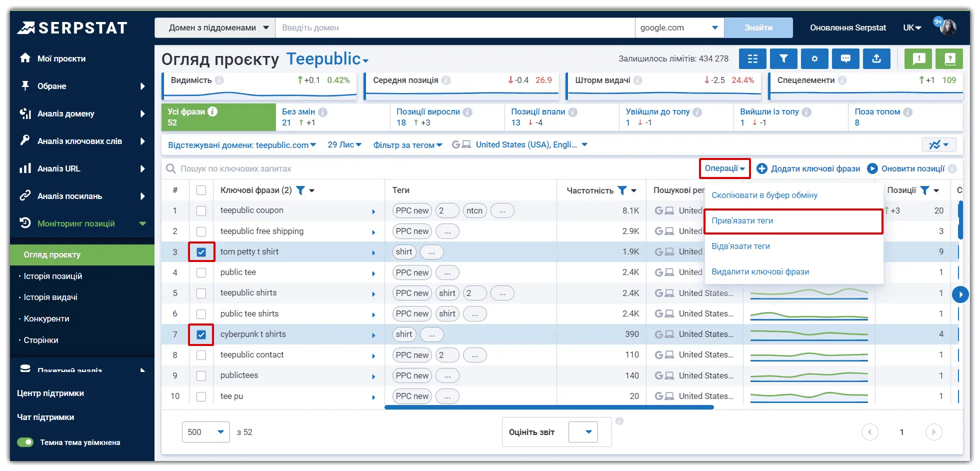Image resolution: width=980 pixels, height=471 pixels.
Task: Click the info icon on Усі фрази
Action: (x=212, y=111)
